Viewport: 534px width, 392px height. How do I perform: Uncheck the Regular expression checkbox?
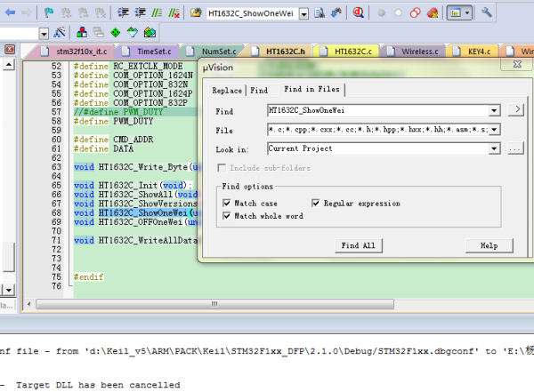[x=316, y=204]
